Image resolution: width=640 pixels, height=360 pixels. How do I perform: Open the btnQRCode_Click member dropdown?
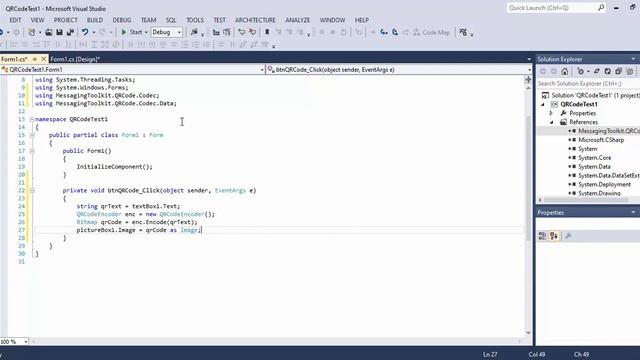click(399, 70)
